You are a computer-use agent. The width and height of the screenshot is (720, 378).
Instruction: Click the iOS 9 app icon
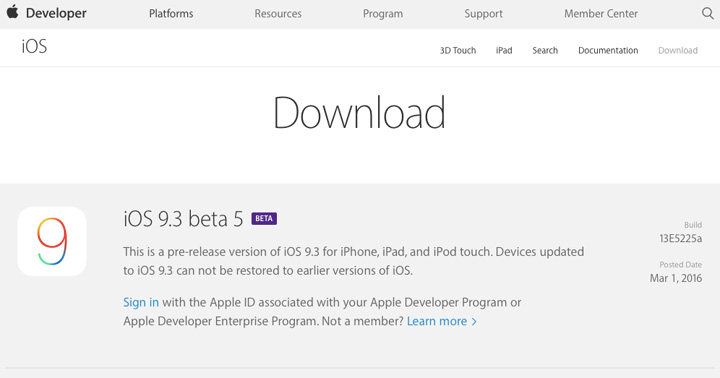[x=52, y=241]
